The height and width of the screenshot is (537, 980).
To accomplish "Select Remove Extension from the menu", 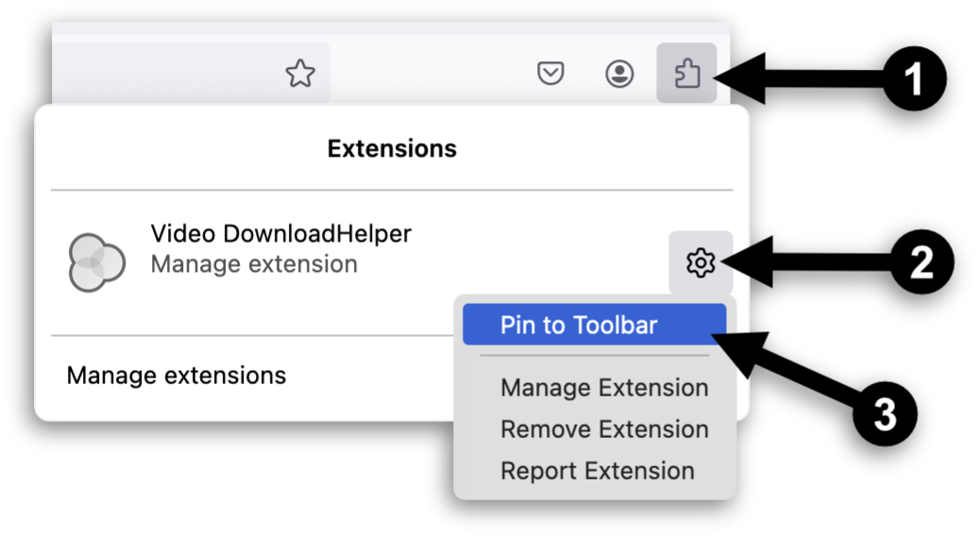I will [604, 429].
